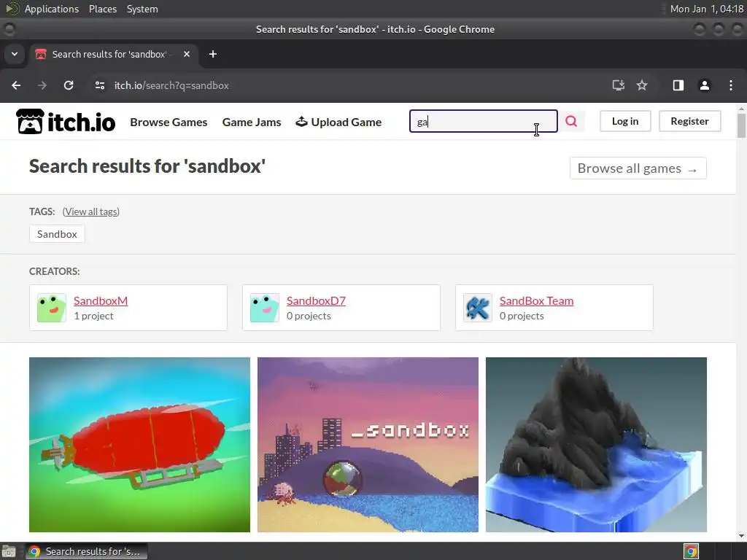This screenshot has height=560, width=747.
Task: Open the Chrome profile icon
Action: click(704, 85)
